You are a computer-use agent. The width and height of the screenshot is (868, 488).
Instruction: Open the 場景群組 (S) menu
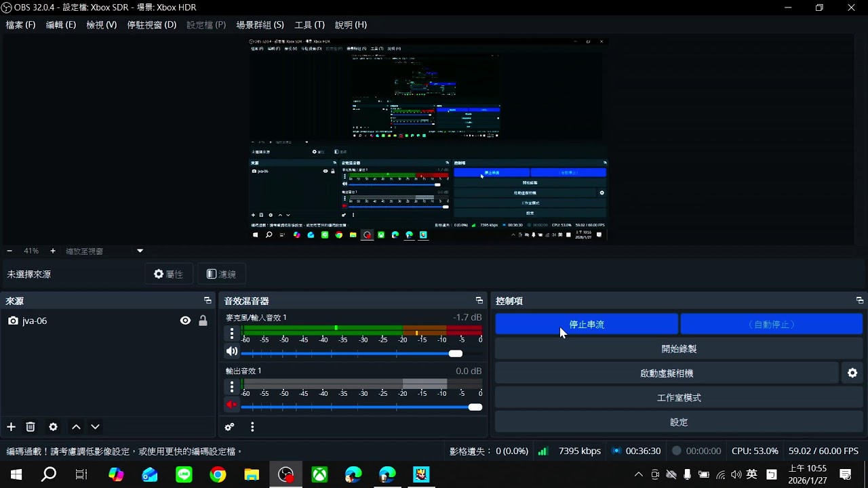(260, 25)
